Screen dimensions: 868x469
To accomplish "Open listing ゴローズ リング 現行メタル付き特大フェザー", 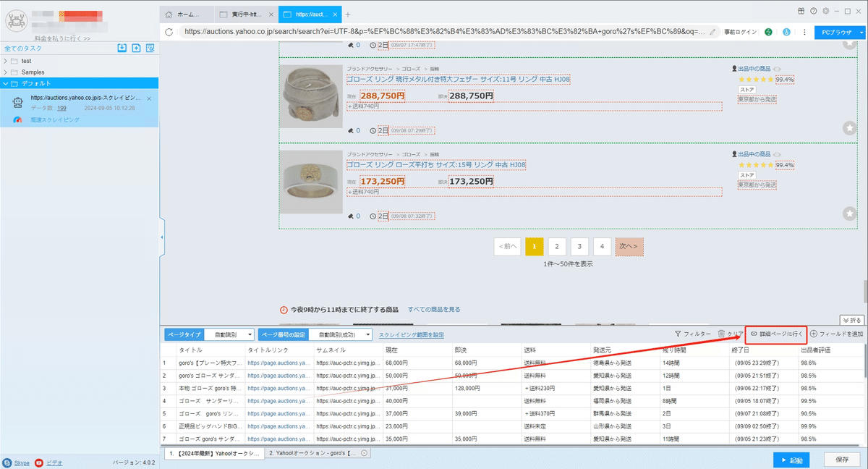I will (x=458, y=80).
